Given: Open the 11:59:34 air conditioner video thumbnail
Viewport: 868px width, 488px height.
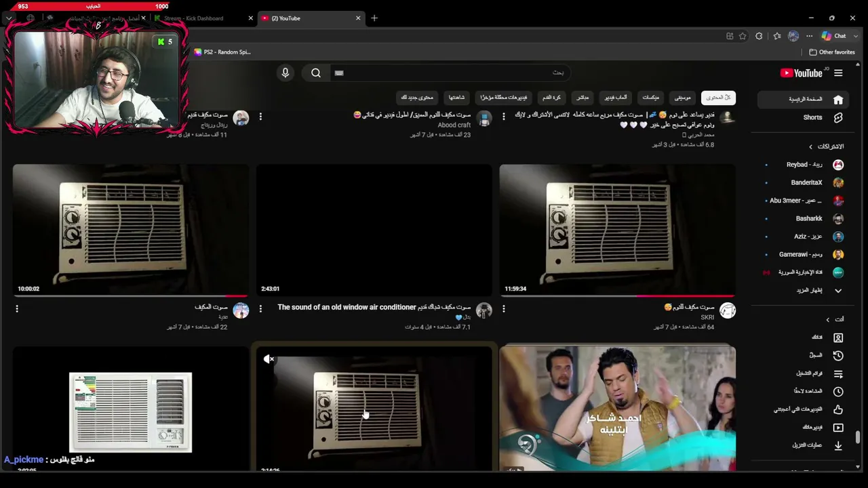Looking at the screenshot, I should click(618, 230).
